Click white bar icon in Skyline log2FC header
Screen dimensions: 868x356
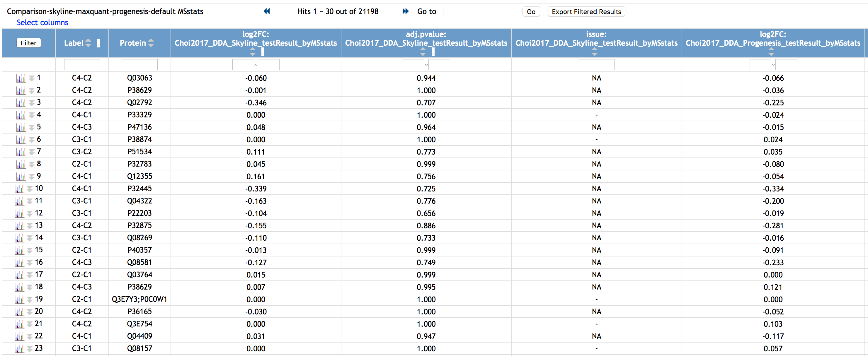263,52
